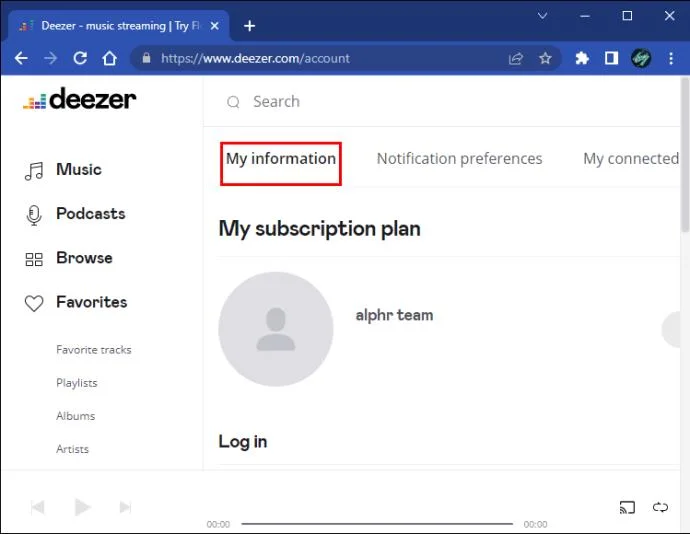
Task: Open Artists in sidebar
Action: tap(72, 449)
